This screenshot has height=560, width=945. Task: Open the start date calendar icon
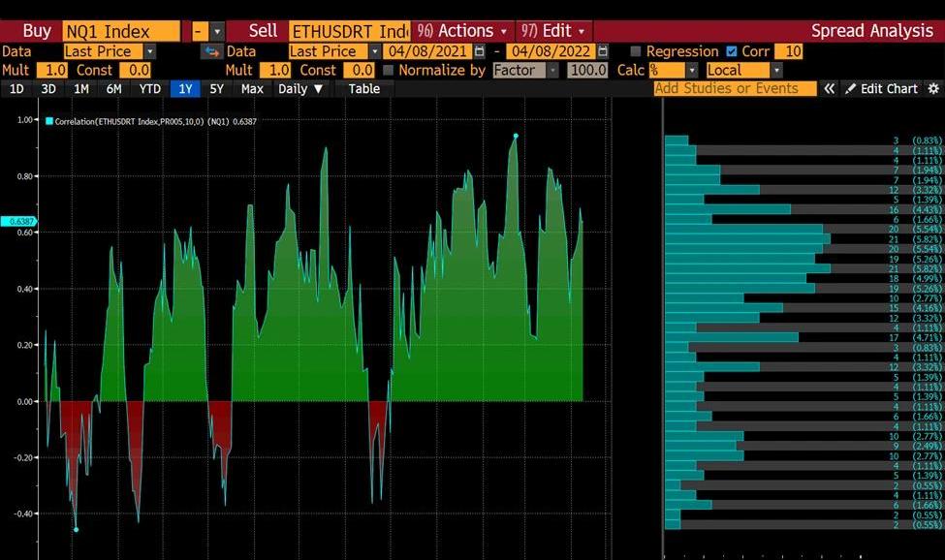(x=479, y=51)
